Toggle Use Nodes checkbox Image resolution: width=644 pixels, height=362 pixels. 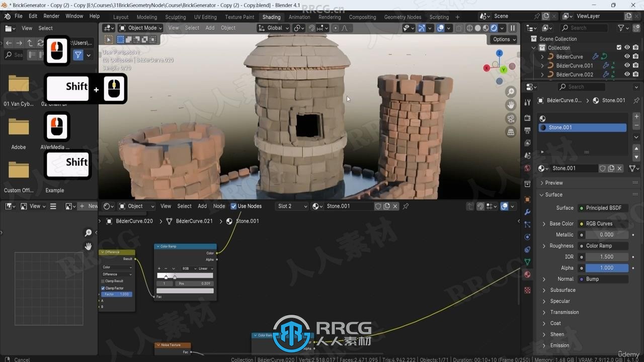tap(233, 206)
